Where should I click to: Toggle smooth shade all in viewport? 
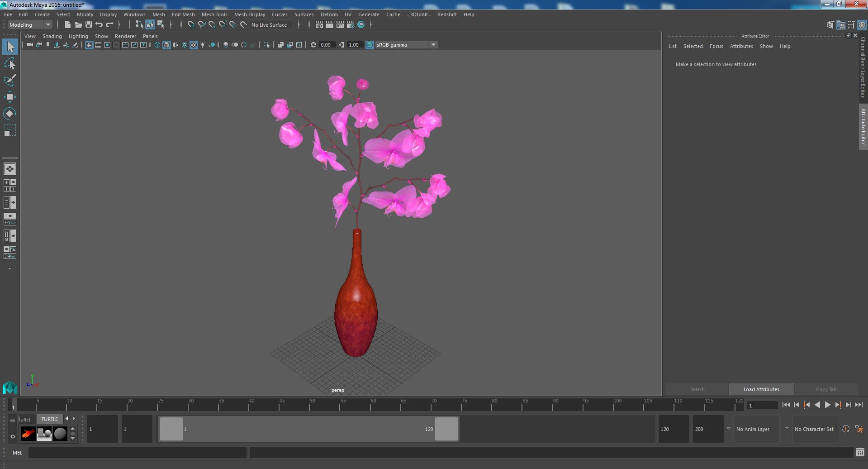166,44
